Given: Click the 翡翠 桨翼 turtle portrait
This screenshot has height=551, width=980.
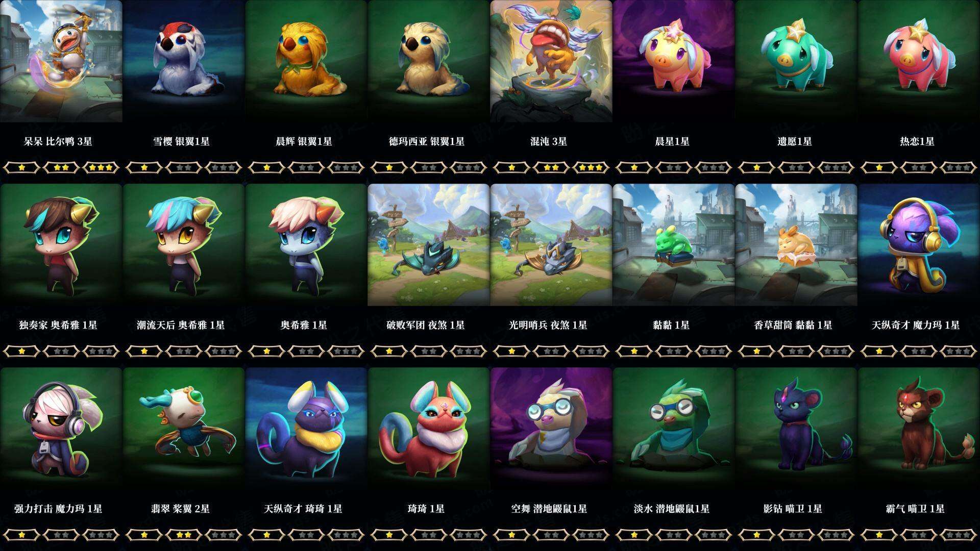Looking at the screenshot, I should click(x=184, y=429).
